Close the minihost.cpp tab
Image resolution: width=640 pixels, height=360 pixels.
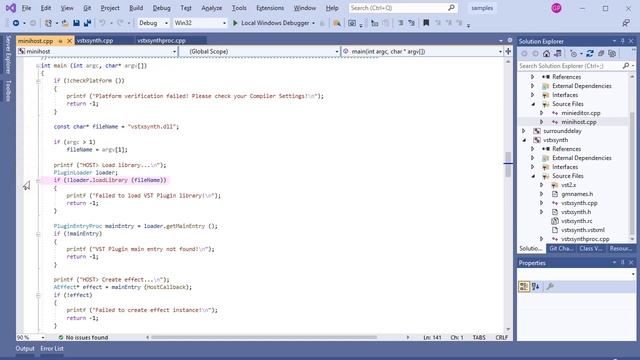[69, 41]
